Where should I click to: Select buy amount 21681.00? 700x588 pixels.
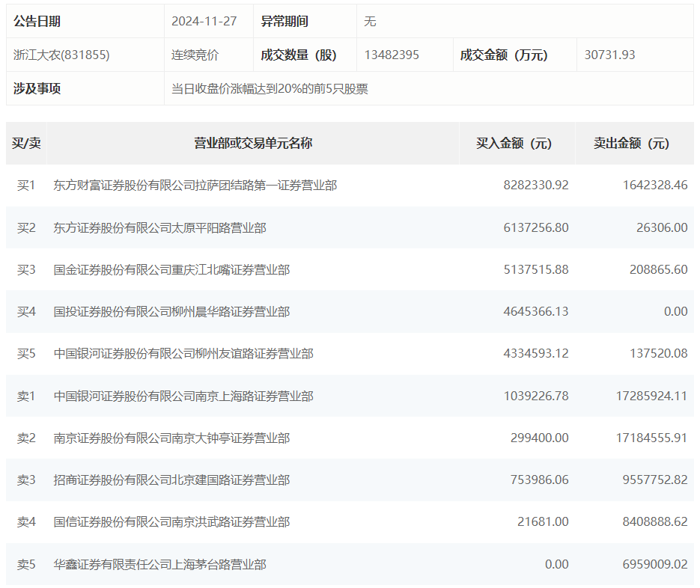click(x=543, y=521)
